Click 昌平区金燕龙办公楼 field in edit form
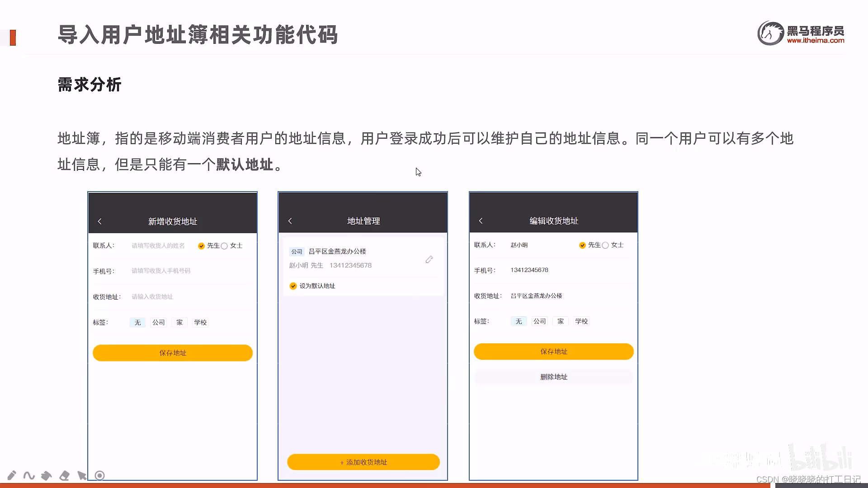This screenshot has height=488, width=868. [x=536, y=296]
